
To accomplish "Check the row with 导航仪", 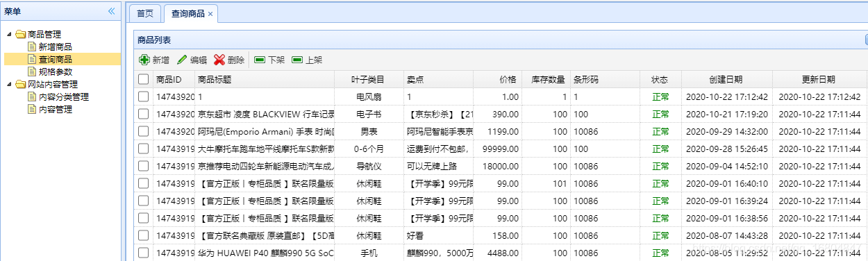I will pyautogui.click(x=144, y=167).
